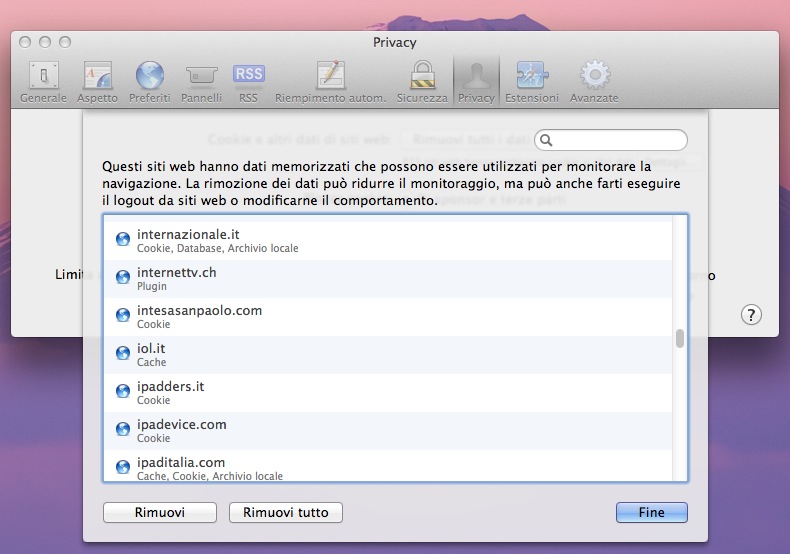Image resolution: width=790 pixels, height=554 pixels.
Task: Open Riempimento autom. preferences pane
Action: point(331,83)
